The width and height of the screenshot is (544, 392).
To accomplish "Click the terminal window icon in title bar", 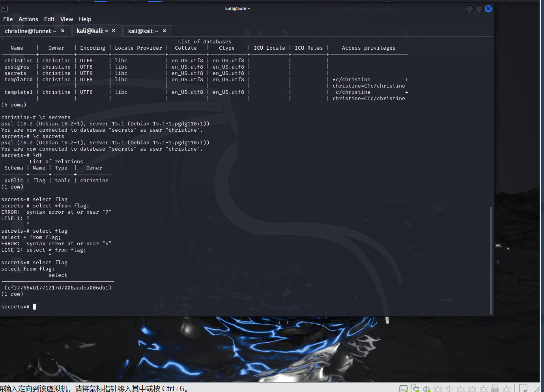I will click(5, 9).
